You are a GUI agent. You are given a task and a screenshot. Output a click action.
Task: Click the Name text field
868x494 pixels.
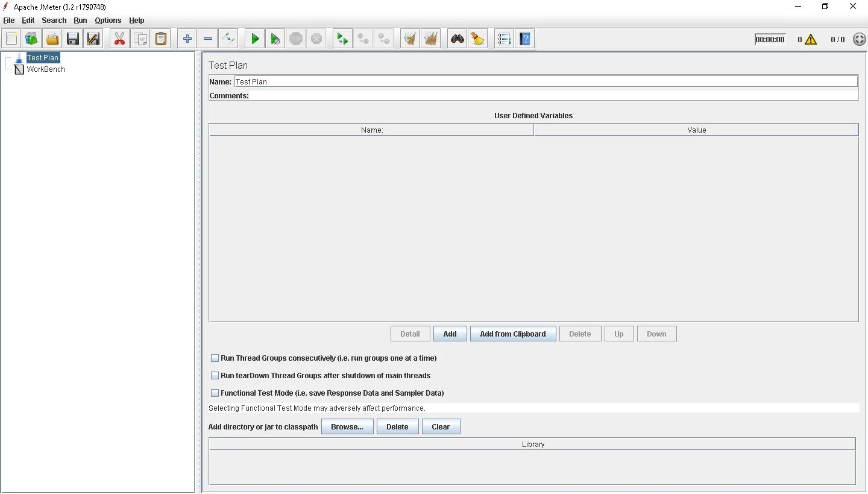546,81
